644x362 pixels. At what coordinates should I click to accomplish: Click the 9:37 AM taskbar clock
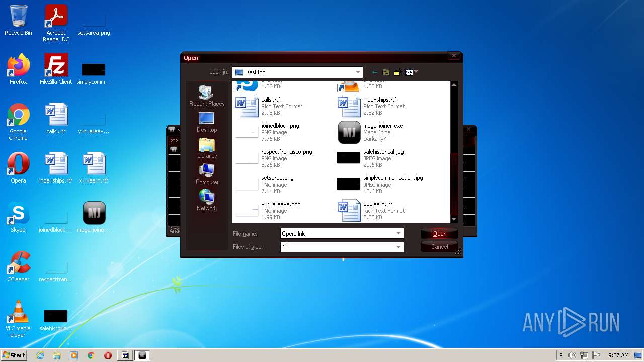[618, 355]
